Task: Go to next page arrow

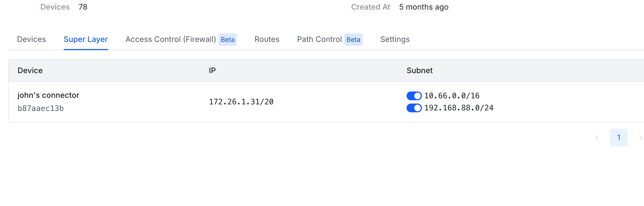Action: (640, 138)
